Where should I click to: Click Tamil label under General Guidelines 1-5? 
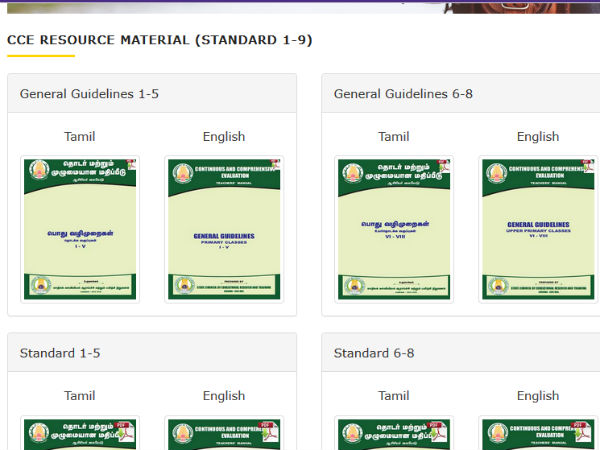(80, 136)
